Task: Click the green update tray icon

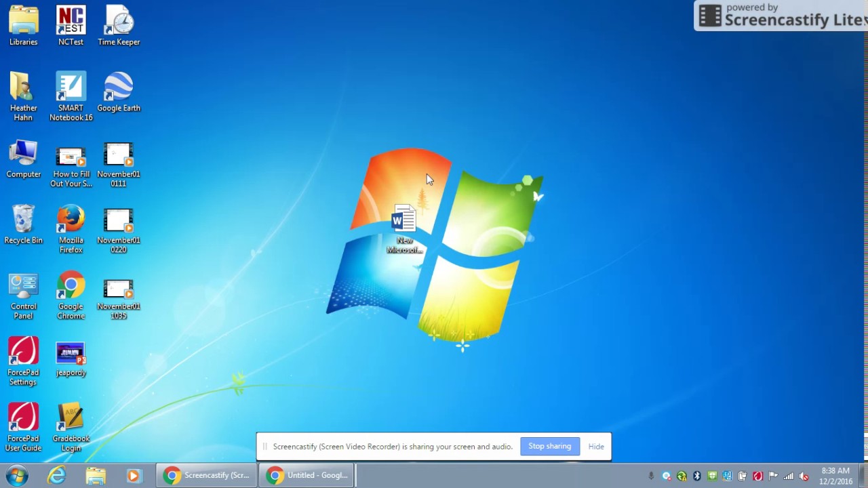Action: pos(682,476)
